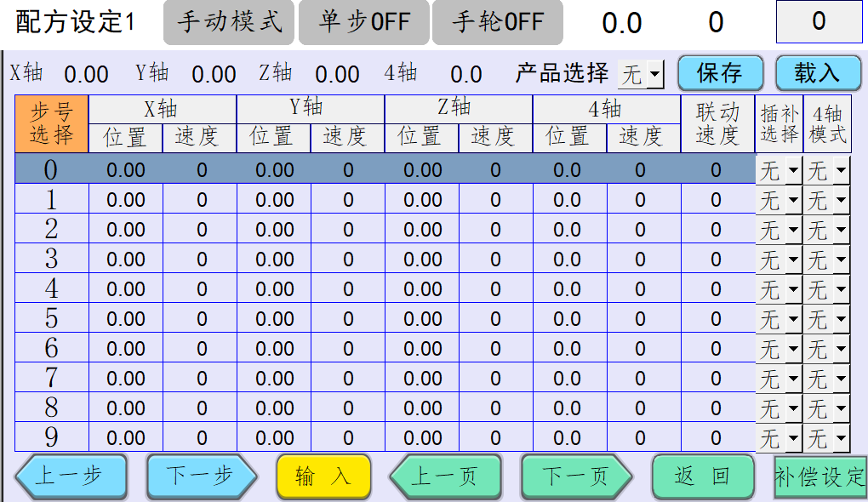Toggle the 单步OFF single-step switch
Viewport: 868px width, 502px height.
pos(364,22)
